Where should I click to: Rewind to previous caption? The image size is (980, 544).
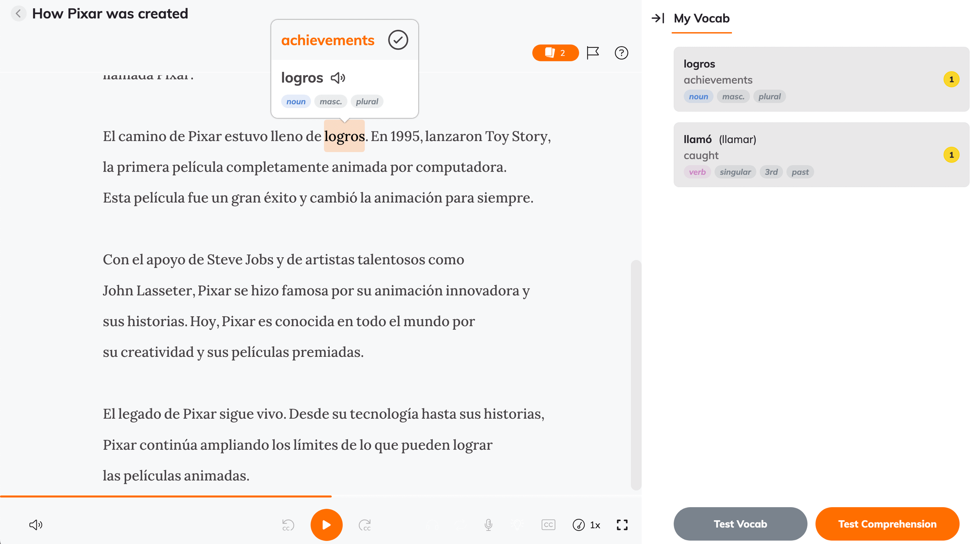point(288,525)
